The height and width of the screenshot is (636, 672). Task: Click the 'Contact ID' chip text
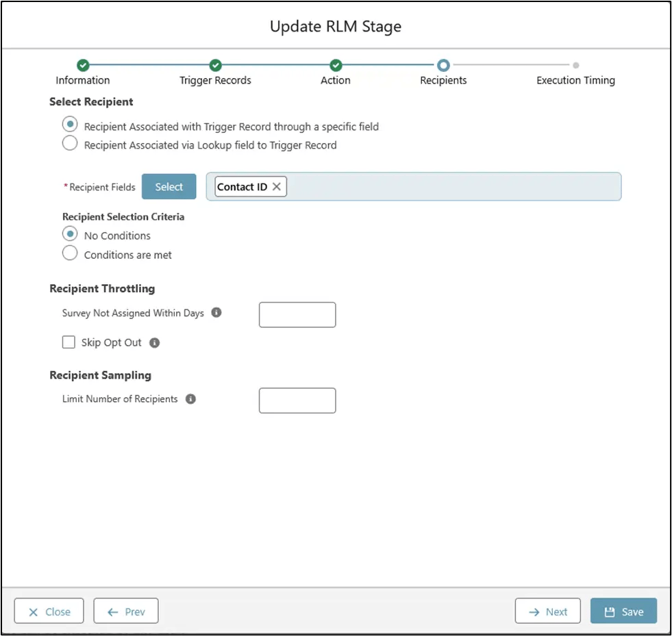tap(242, 187)
